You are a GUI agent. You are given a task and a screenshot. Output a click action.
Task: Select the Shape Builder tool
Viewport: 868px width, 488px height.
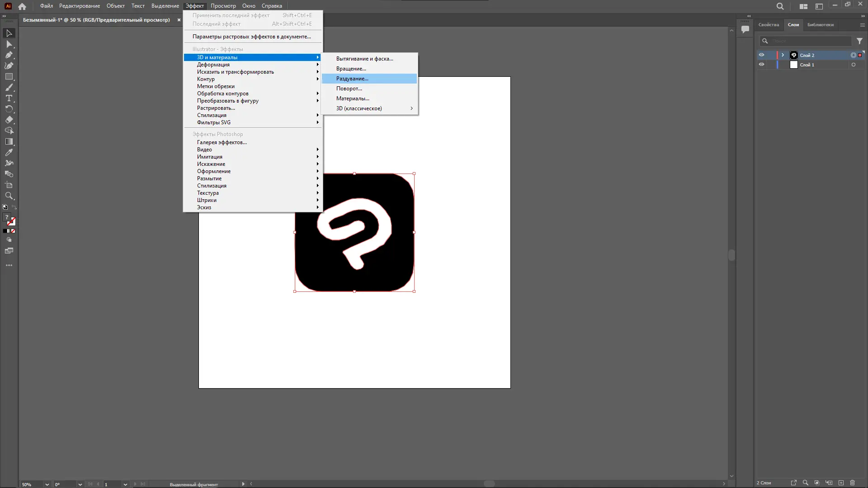[x=9, y=131]
